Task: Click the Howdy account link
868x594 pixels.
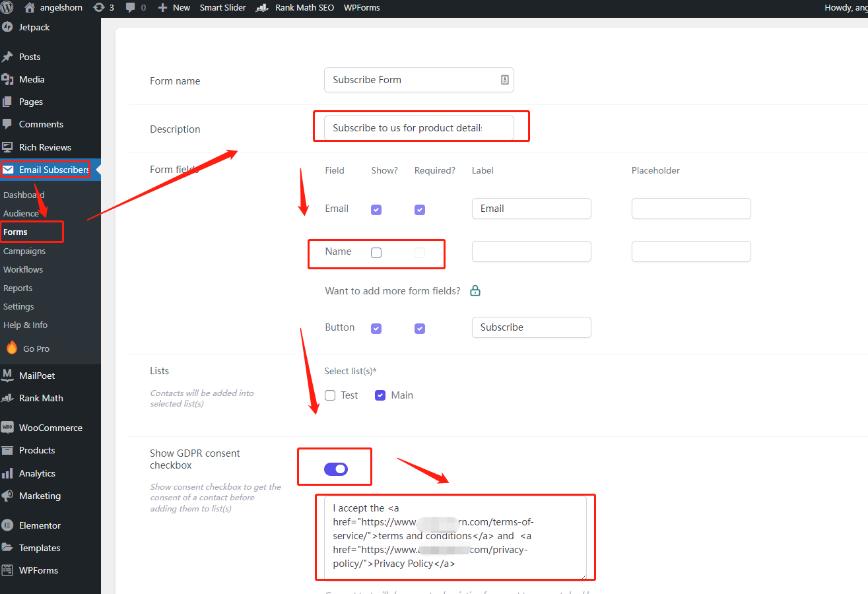Action: pyautogui.click(x=846, y=8)
